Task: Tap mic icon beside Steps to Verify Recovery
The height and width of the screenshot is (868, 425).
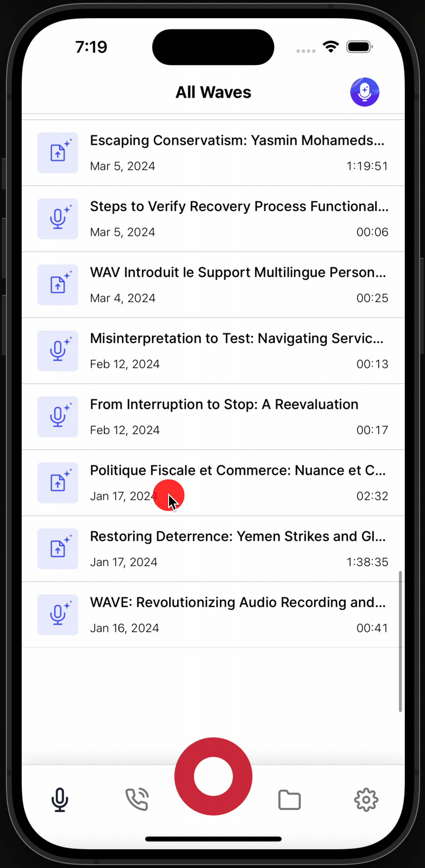Action: pyautogui.click(x=58, y=218)
